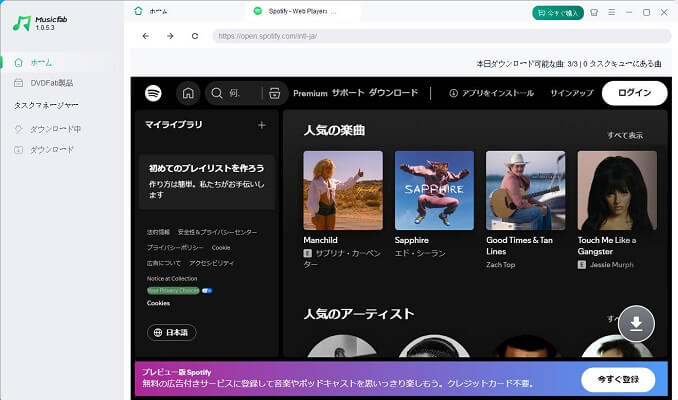Open 安全性&プライバシーセンター link
678x400 pixels.
(x=217, y=232)
